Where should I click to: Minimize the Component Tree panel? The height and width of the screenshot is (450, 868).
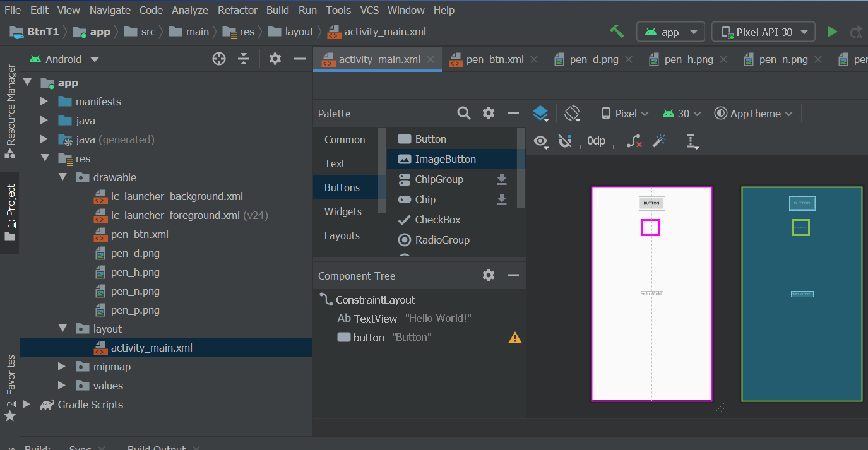click(x=513, y=275)
